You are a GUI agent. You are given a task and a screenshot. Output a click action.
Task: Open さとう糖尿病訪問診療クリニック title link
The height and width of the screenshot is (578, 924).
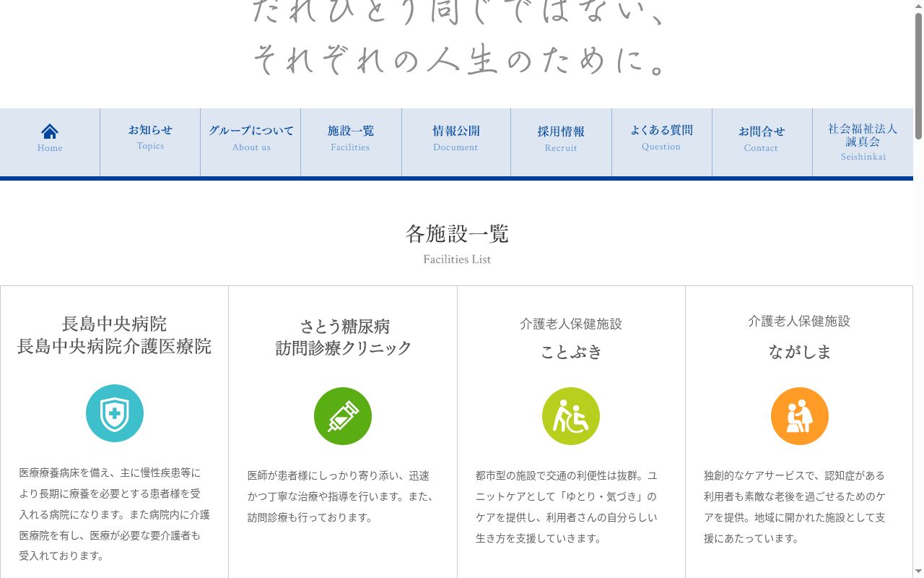(344, 337)
